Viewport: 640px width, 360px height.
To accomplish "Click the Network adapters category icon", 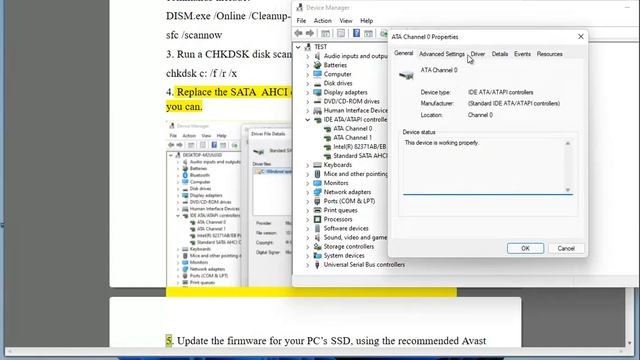I will pos(317,192).
